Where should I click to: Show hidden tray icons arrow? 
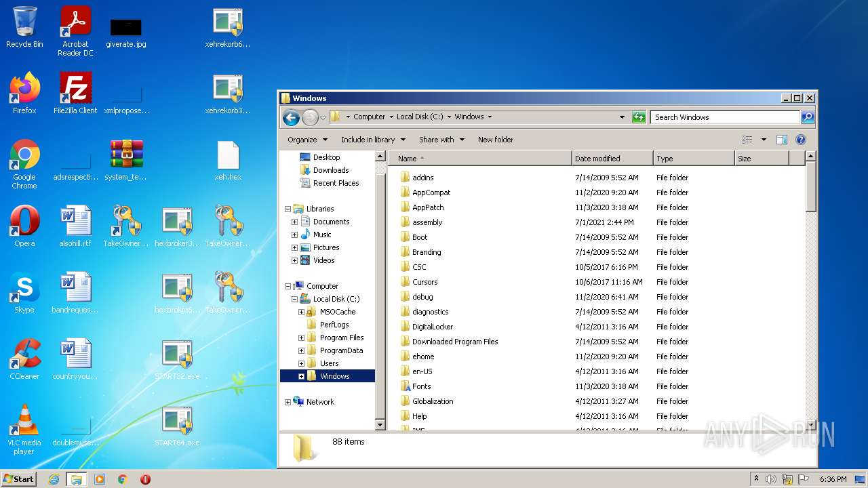(756, 479)
